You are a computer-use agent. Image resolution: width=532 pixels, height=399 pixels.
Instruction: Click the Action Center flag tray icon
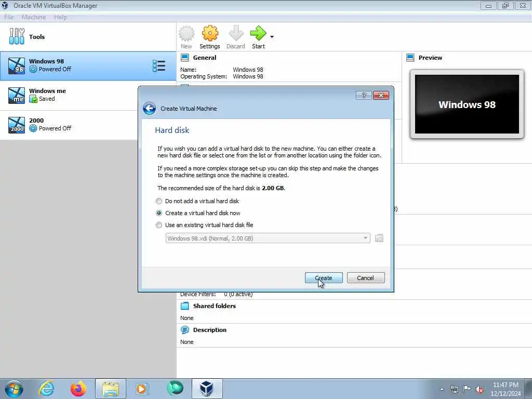coord(467,389)
